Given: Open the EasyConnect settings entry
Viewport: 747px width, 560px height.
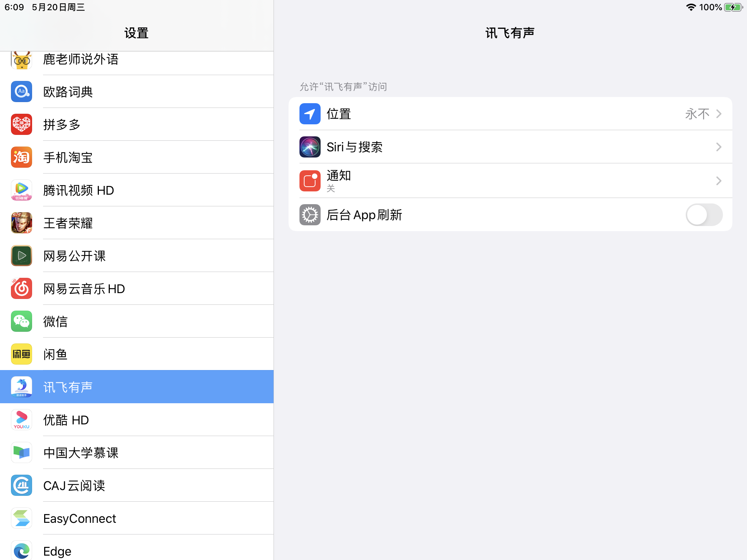Looking at the screenshot, I should [80, 518].
